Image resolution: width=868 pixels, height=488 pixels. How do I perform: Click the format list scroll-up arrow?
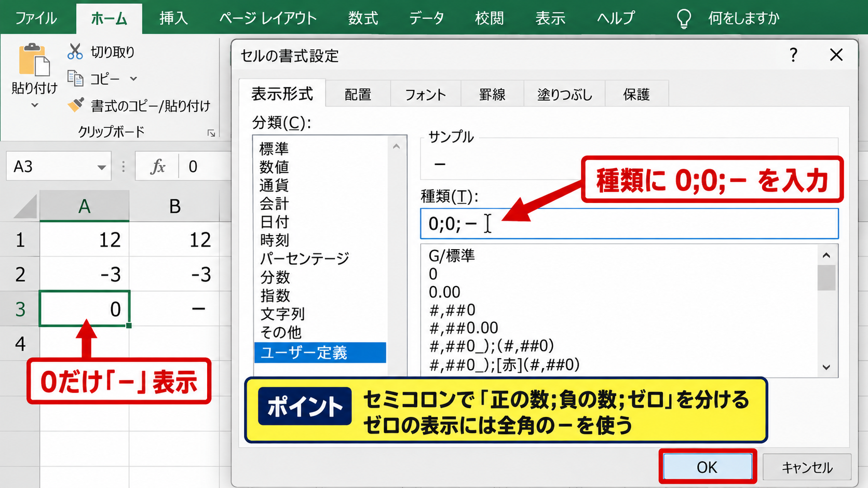826,255
